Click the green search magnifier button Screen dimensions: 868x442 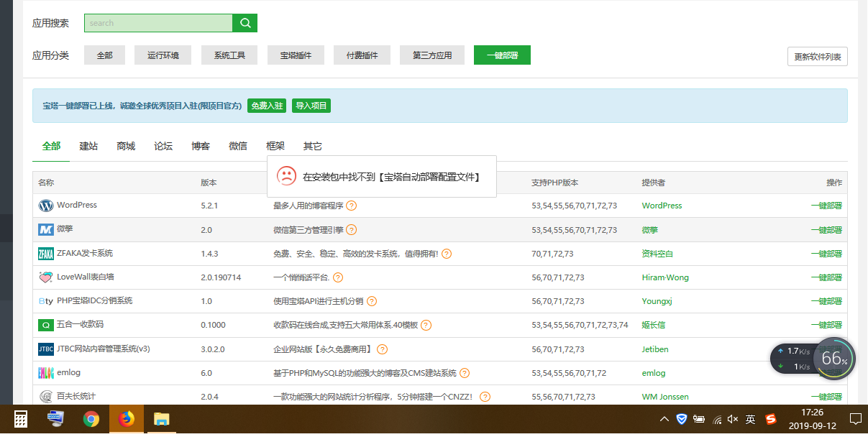coord(245,23)
